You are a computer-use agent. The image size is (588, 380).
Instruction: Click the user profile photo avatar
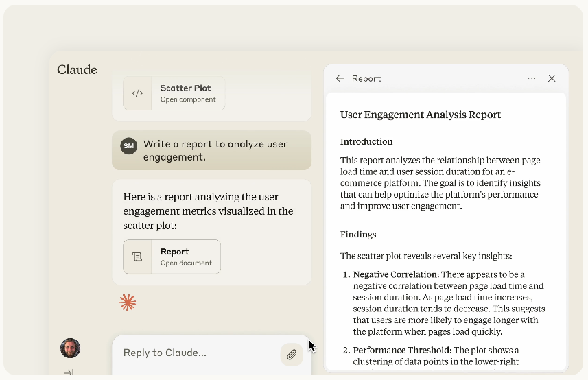[70, 348]
